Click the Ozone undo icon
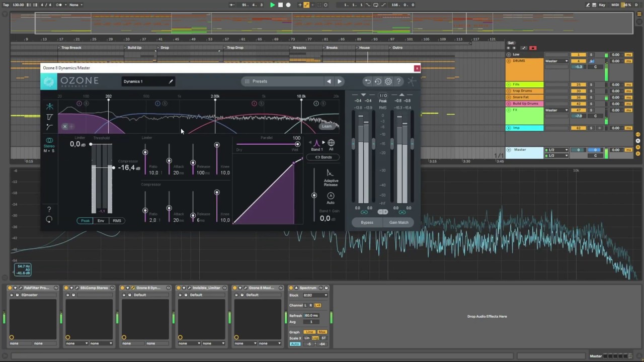Viewport: 644px width, 362px height. pos(368,81)
